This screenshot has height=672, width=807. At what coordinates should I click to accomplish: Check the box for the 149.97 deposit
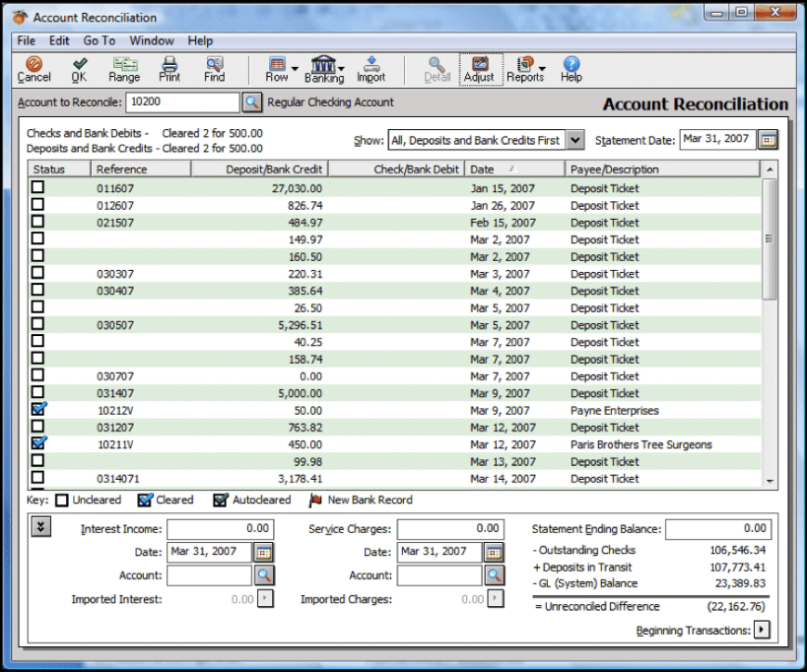(x=37, y=238)
